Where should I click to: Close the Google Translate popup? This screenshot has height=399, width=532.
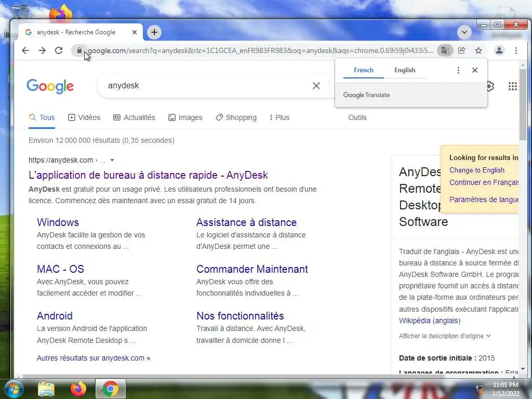[x=475, y=70]
